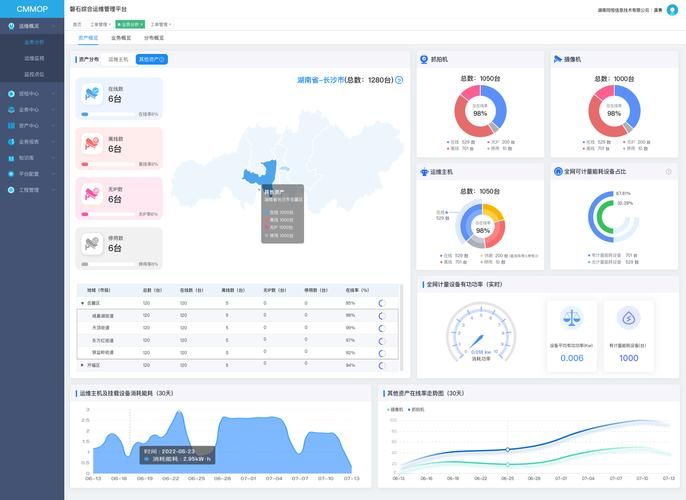Switch to the 分布概览 tab
This screenshot has height=500, width=686.
tap(154, 38)
